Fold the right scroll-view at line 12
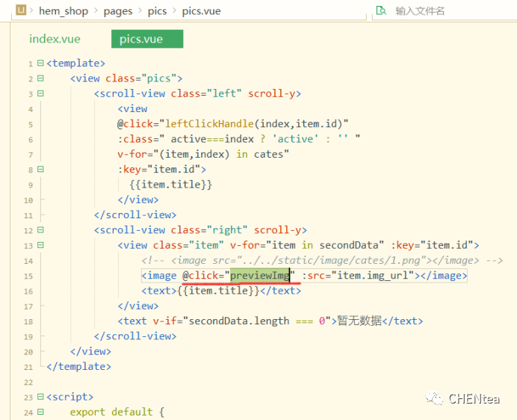The height and width of the screenshot is (420, 517). 40,230
